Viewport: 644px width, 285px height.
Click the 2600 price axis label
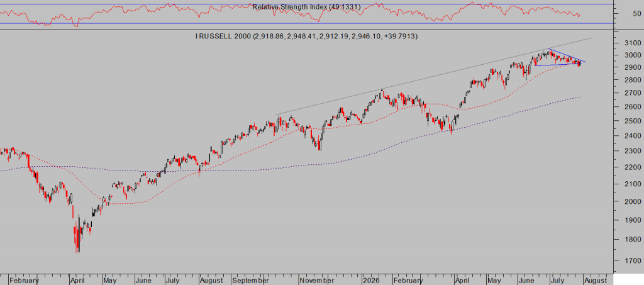click(633, 107)
